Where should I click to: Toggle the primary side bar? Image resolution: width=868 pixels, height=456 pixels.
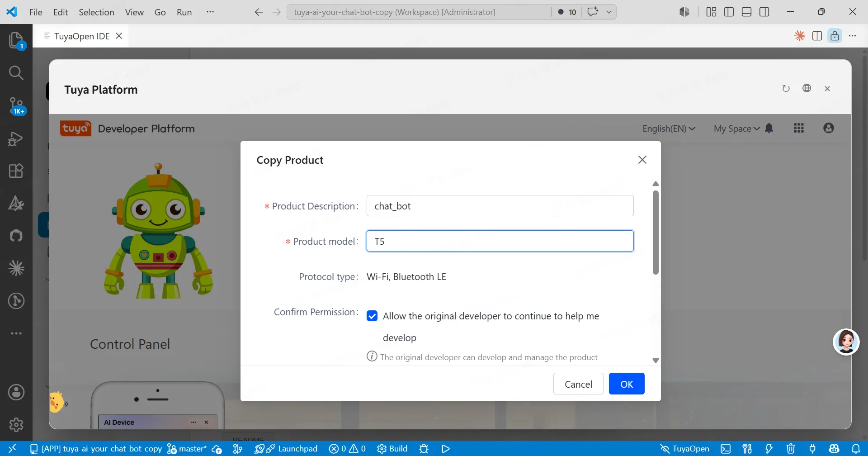tap(729, 12)
